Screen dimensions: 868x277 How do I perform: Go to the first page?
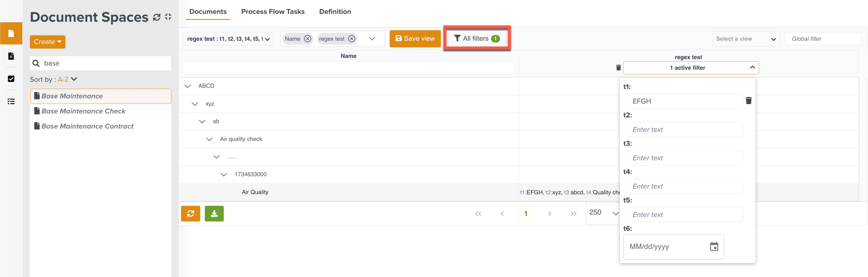pos(478,214)
